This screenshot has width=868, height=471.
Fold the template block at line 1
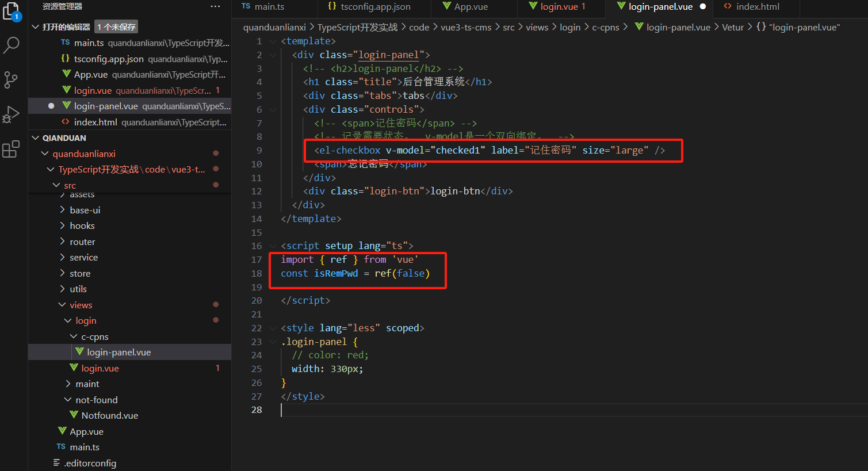click(x=273, y=41)
